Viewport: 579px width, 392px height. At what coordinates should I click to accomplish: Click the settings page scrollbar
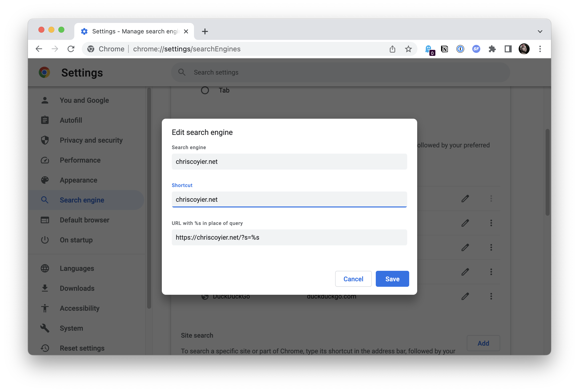[547, 172]
